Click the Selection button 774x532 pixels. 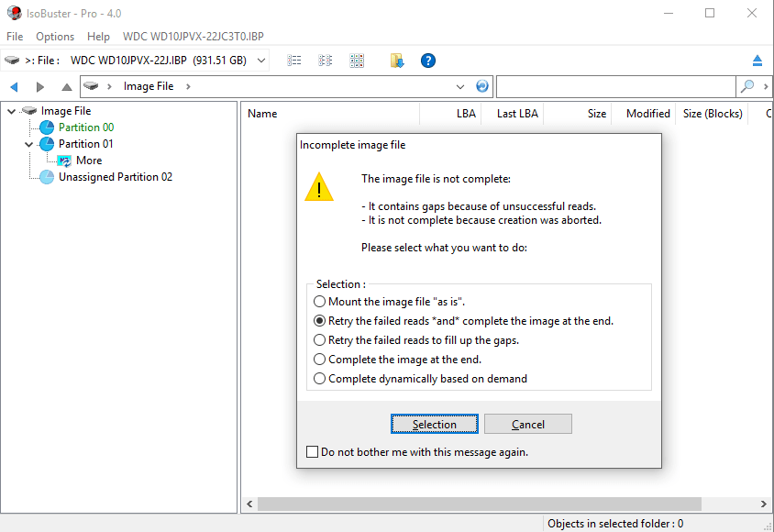coord(435,424)
